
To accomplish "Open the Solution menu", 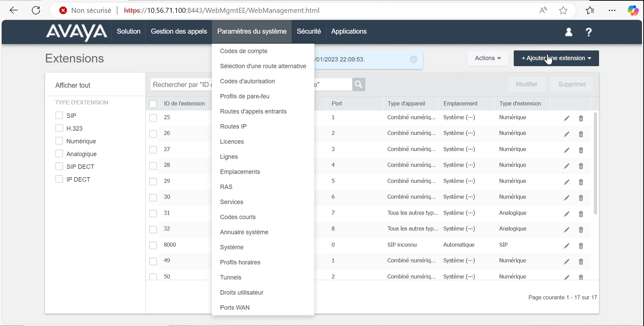I will click(x=129, y=31).
